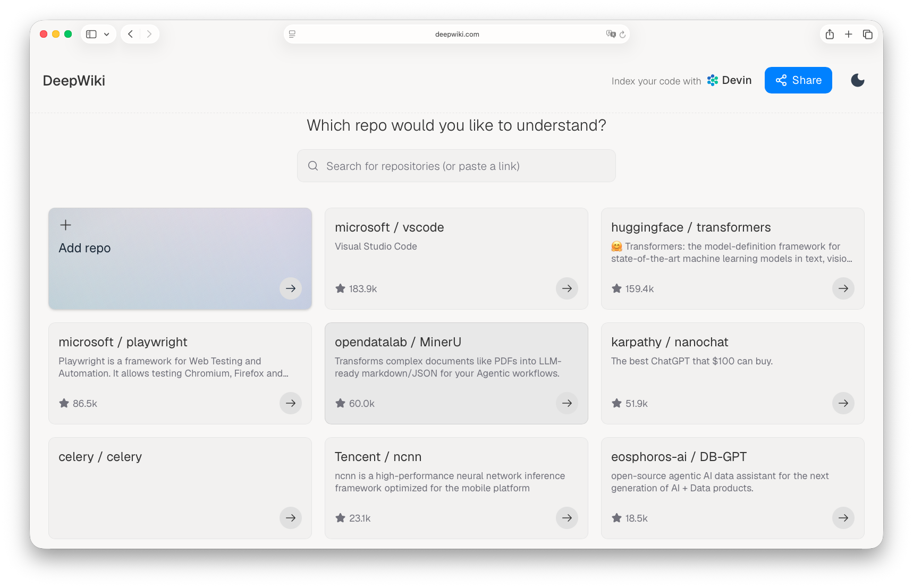Open the Devin link
This screenshot has width=913, height=588.
729,80
